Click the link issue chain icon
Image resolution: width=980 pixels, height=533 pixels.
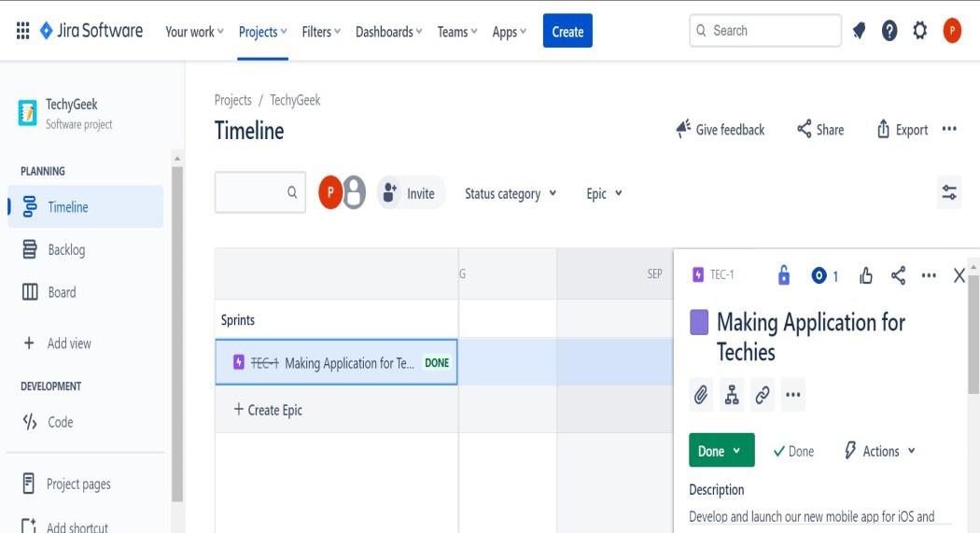763,395
